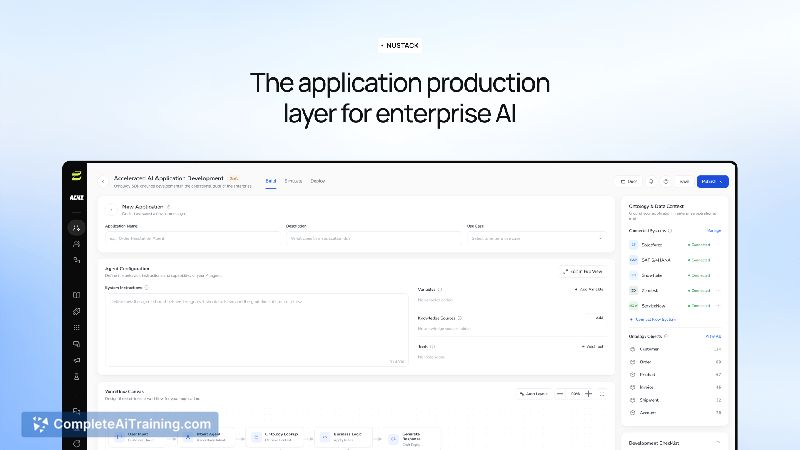Screen dimensions: 800x450
Task: Click the Draft button in top toolbar
Action: pyautogui.click(x=629, y=182)
